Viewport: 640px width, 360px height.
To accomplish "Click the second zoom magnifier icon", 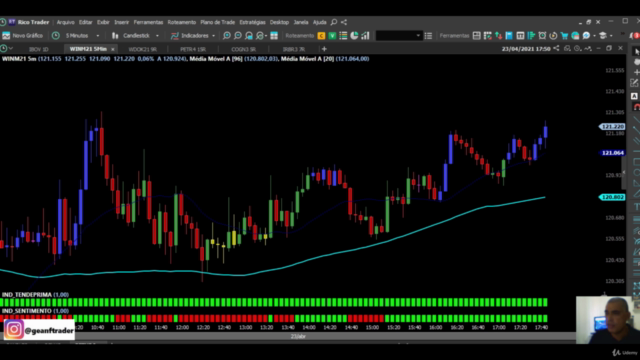I will [238, 36].
